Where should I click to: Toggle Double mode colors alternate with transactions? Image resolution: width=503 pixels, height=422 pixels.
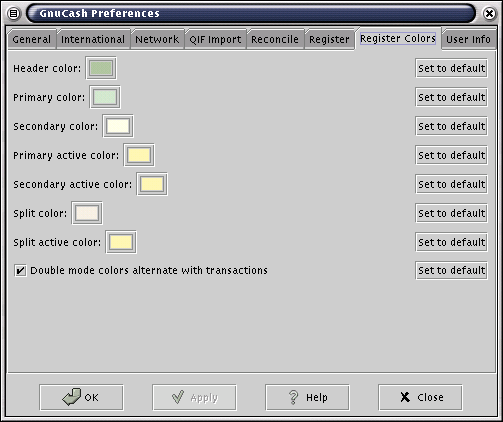(x=20, y=270)
